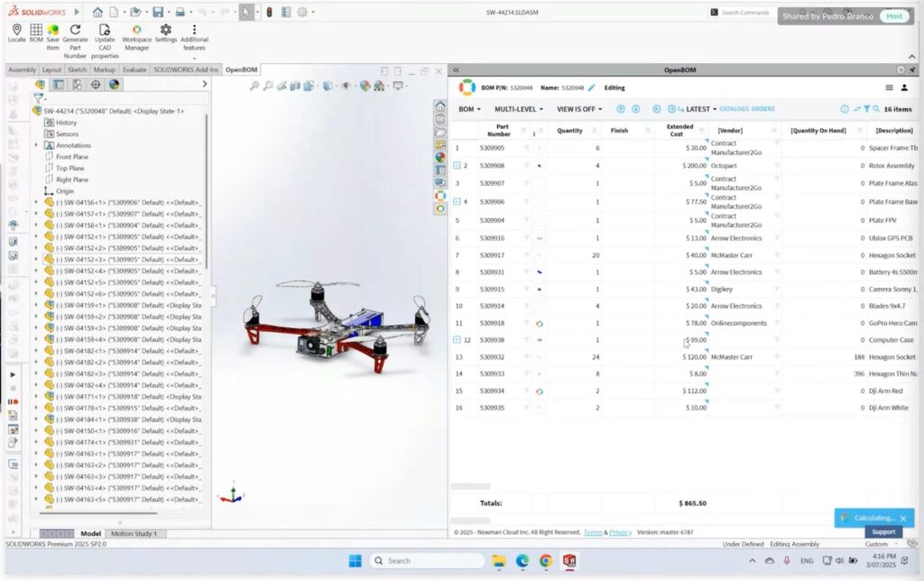Switch to the Markup tab
The width and height of the screenshot is (924, 581).
105,69
